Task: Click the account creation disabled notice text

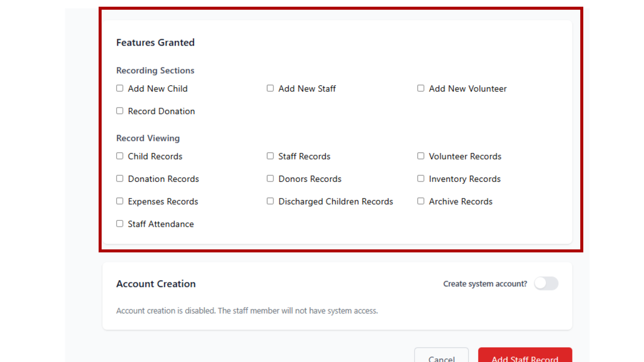Action: (x=247, y=311)
